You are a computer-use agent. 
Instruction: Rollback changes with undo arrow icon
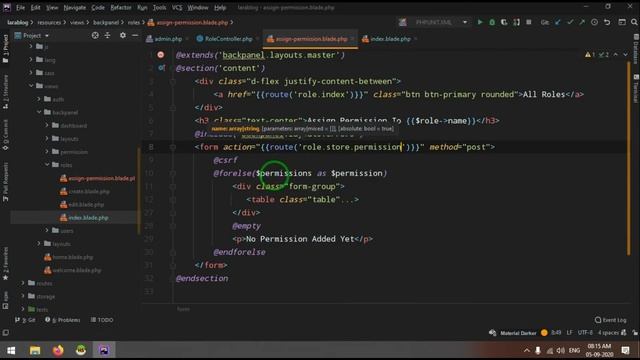tap(607, 22)
